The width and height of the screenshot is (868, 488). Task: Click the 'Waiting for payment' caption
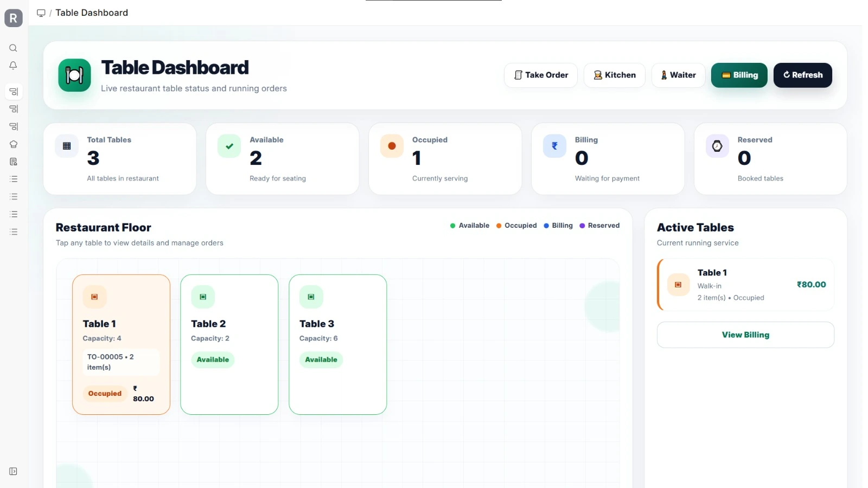[x=607, y=178]
